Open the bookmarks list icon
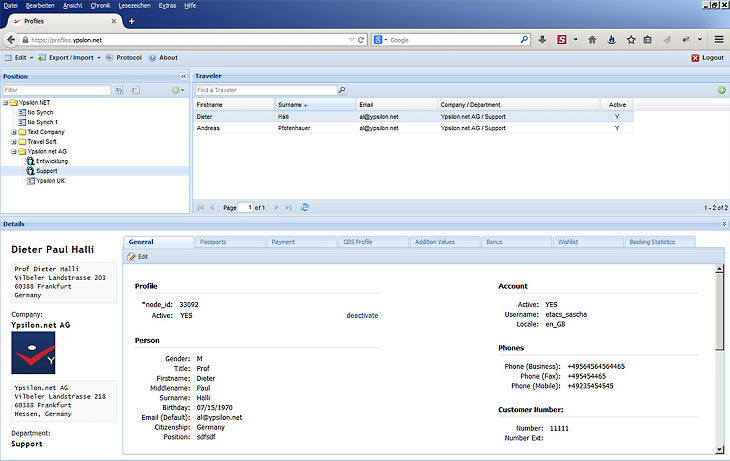Image resolution: width=730 pixels, height=461 pixels. point(648,40)
